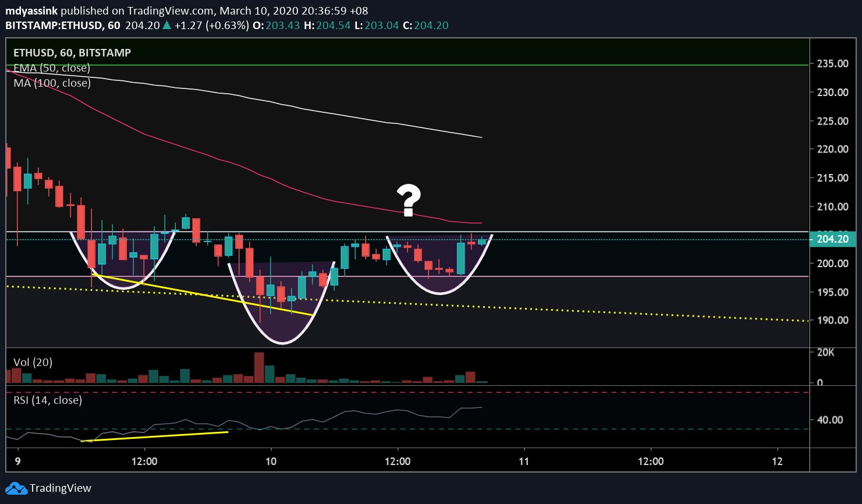
Task: Click the date label 12 on time axis
Action: tap(777, 462)
